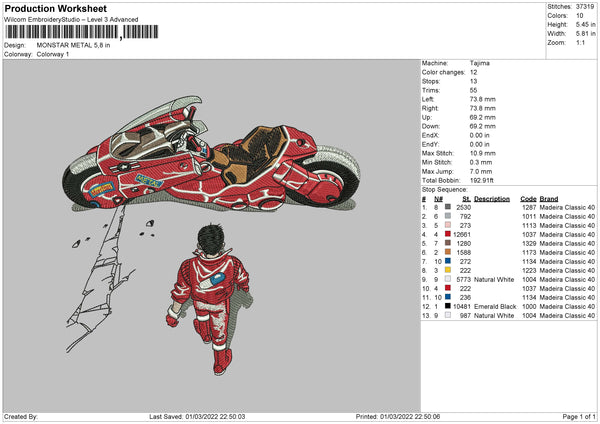Pick the pale pink swatch in stop 3
Viewport: 600px width, 424px height.
pyautogui.click(x=448, y=225)
